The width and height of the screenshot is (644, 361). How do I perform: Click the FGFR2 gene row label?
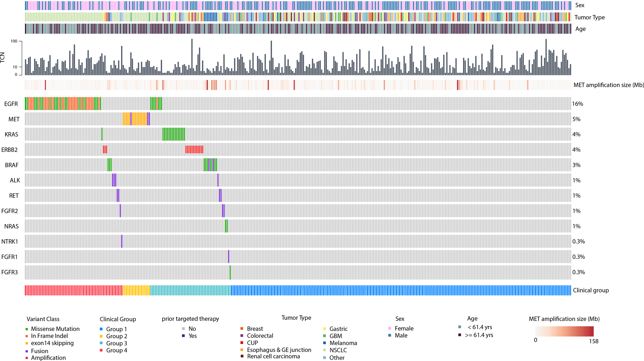[10, 211]
